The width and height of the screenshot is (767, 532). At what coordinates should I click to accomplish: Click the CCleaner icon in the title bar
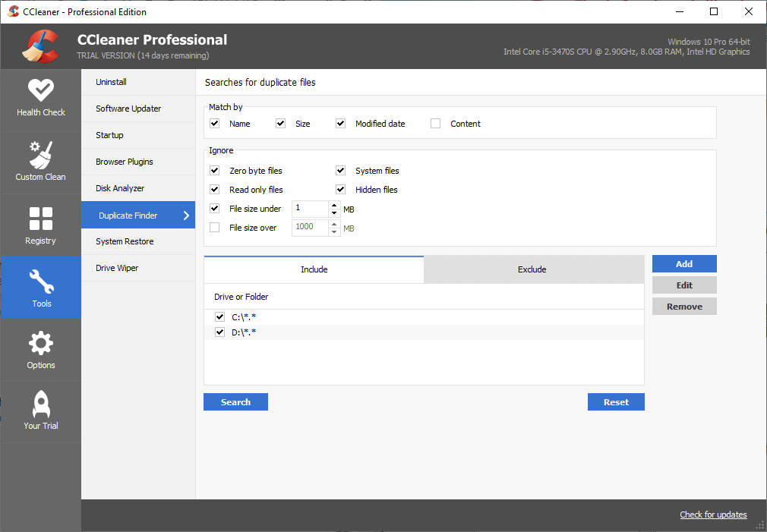[x=12, y=11]
